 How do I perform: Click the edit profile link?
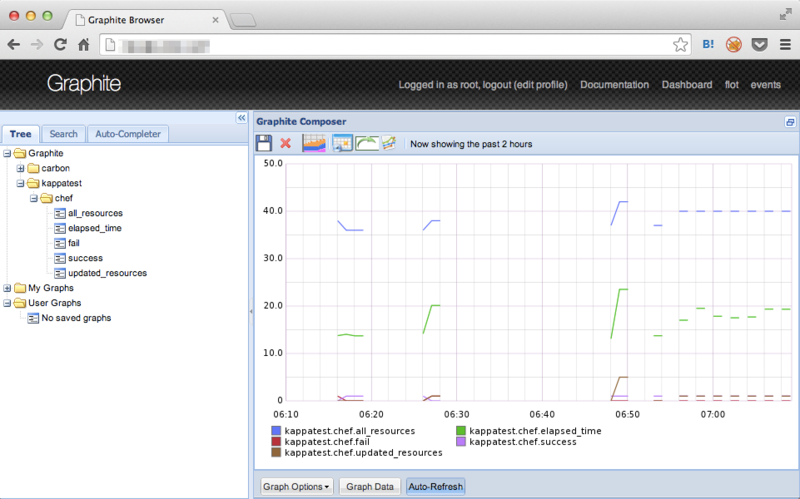click(540, 85)
